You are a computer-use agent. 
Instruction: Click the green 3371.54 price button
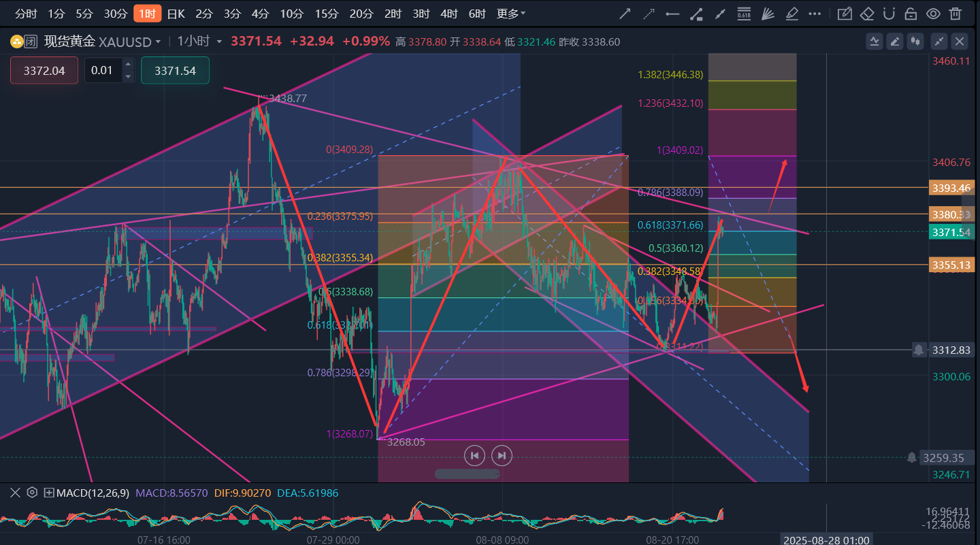point(175,71)
